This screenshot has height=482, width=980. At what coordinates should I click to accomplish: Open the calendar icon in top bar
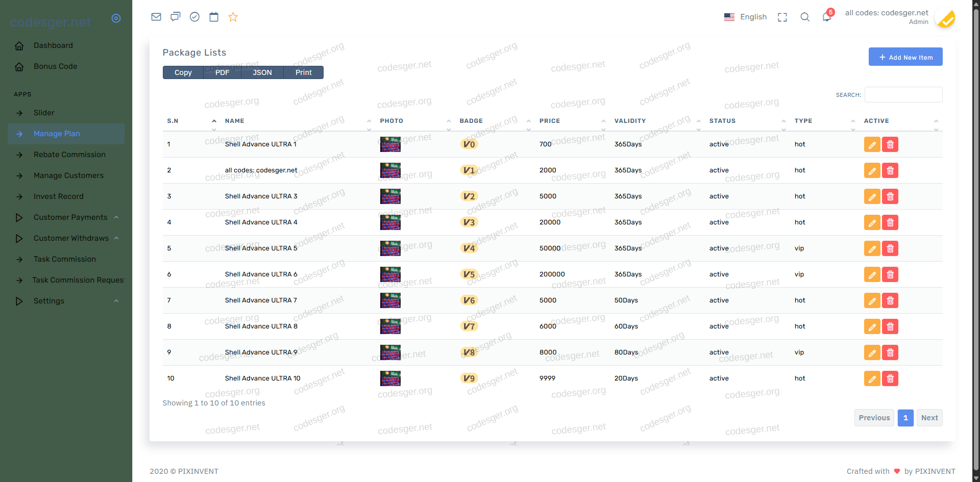tap(214, 17)
